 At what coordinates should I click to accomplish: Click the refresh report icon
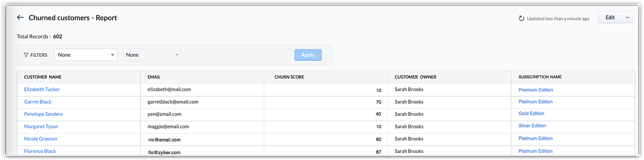coord(521,19)
